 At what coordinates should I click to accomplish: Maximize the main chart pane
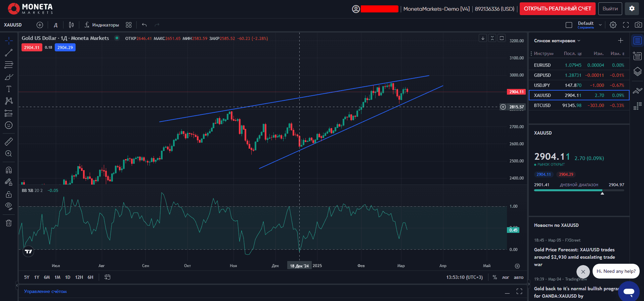502,38
